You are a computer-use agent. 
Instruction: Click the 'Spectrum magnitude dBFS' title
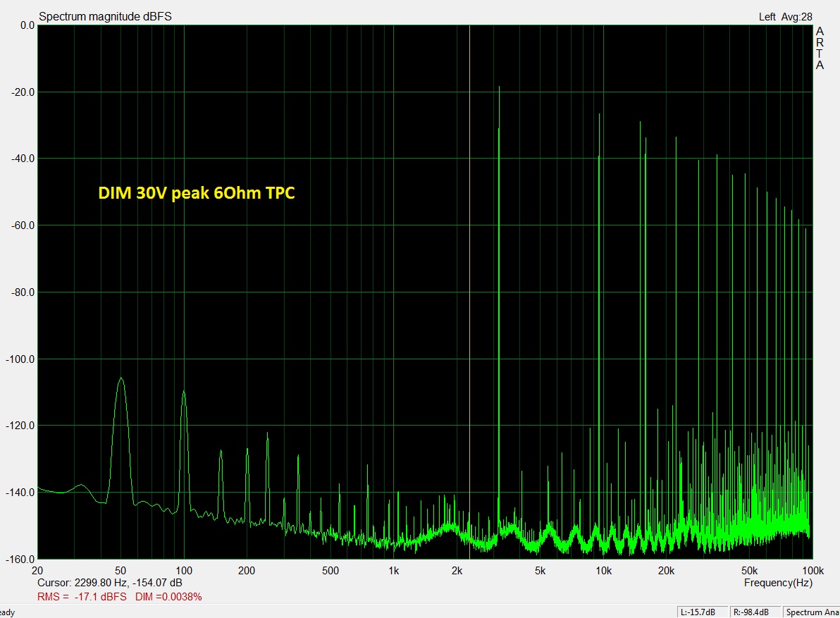[105, 17]
